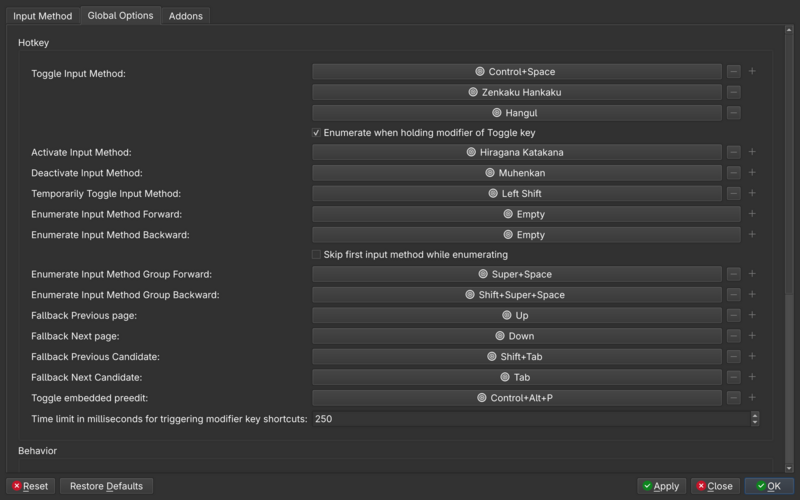
Task: Click the scrollbar down arrow
Action: point(789,468)
